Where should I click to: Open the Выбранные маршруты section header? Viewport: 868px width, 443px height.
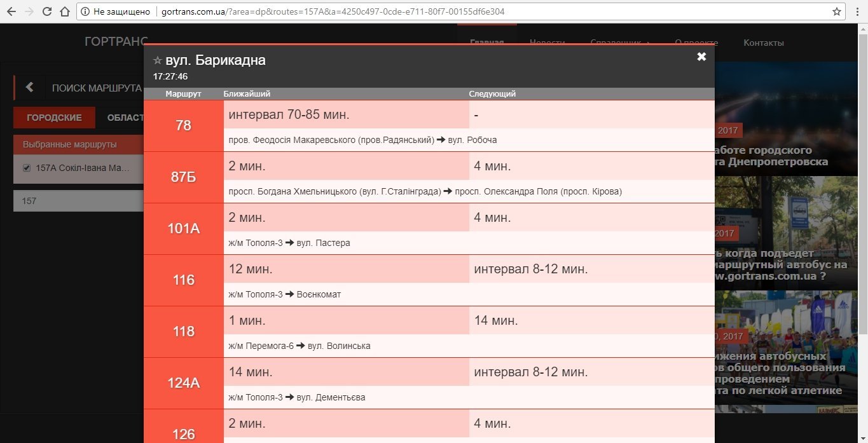coord(70,144)
